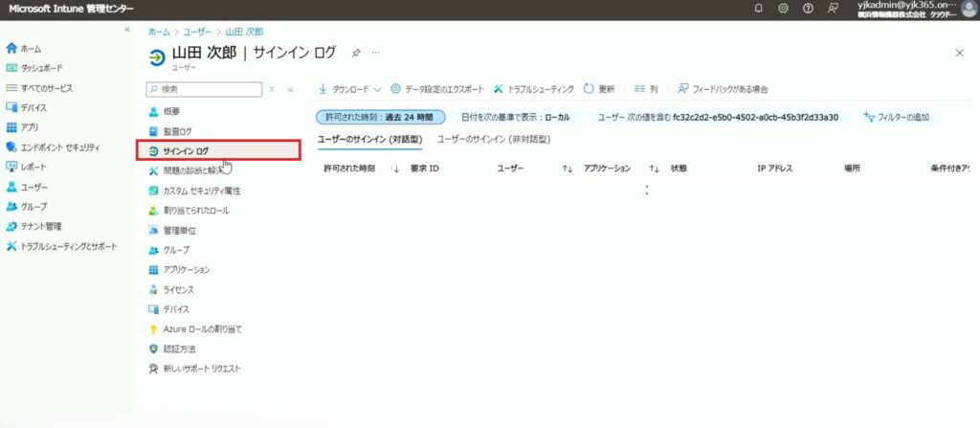The height and width of the screenshot is (428, 980).
Task: Switch to ユーザーのサインイン (対話型) tab
Action: pyautogui.click(x=370, y=139)
